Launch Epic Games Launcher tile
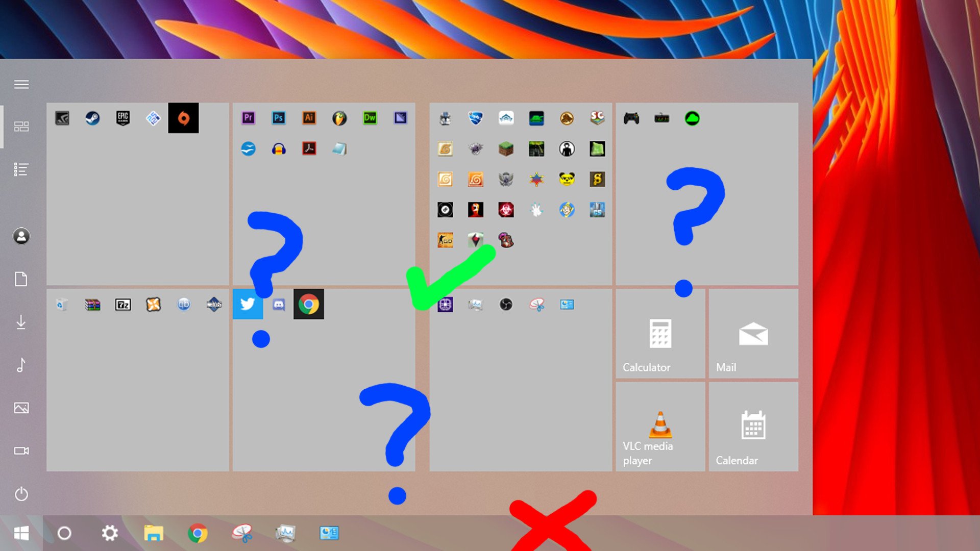Image resolution: width=980 pixels, height=551 pixels. [x=123, y=118]
